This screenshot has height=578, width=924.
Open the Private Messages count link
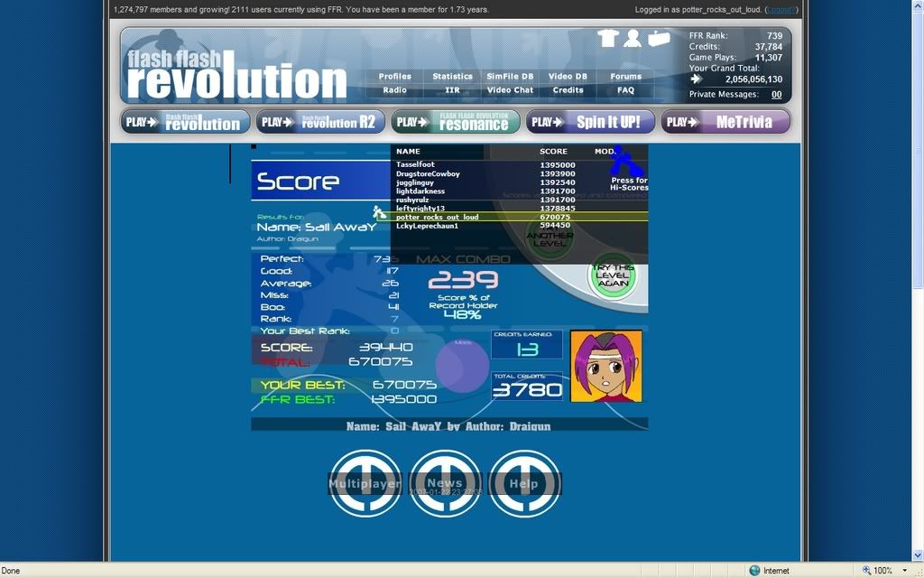pyautogui.click(x=776, y=94)
